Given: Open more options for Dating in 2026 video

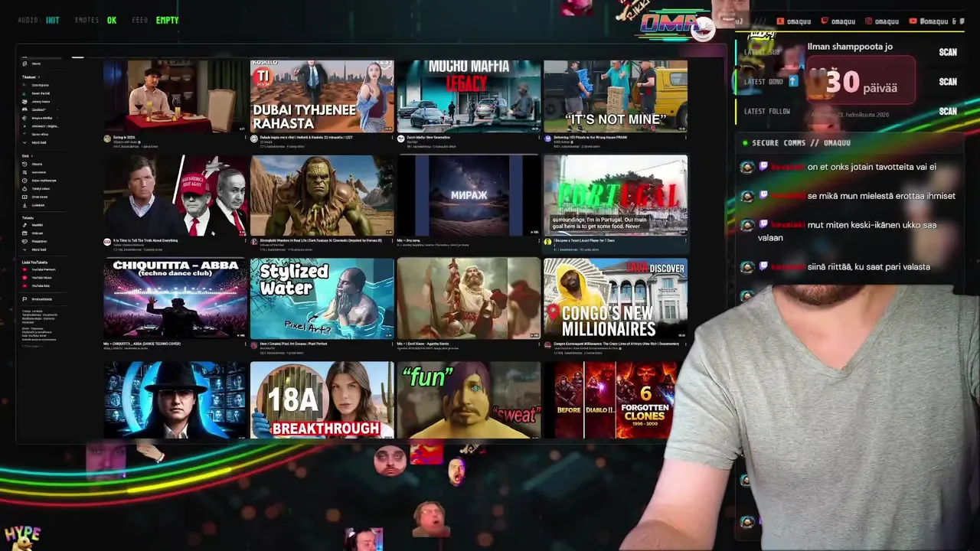Looking at the screenshot, I should pyautogui.click(x=246, y=139).
